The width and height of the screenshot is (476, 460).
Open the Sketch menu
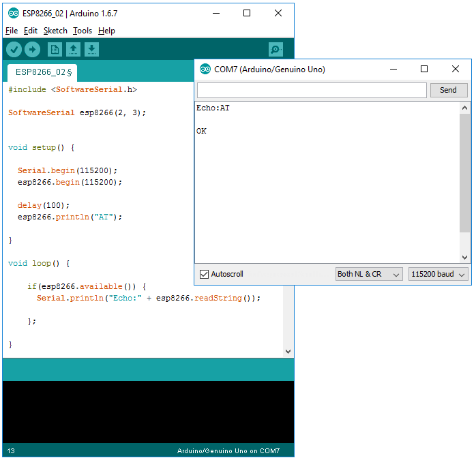(55, 31)
